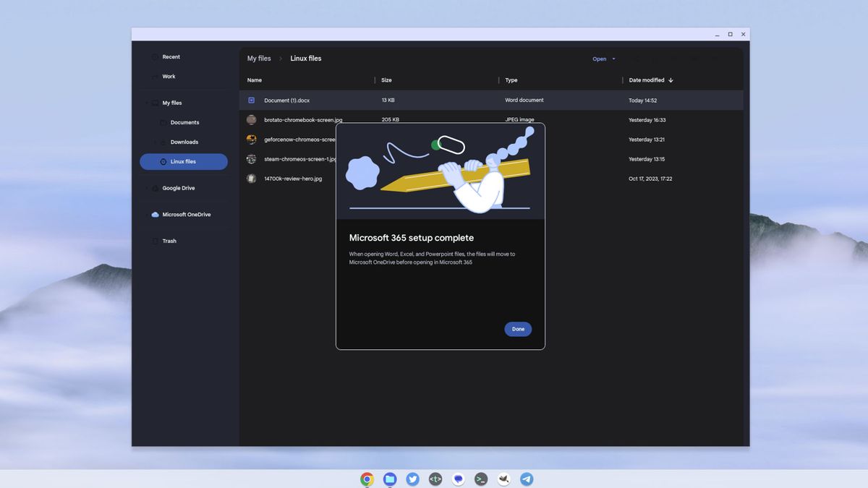Click the Yesterday 16:33 date cell
The image size is (868, 488).
pyautogui.click(x=647, y=120)
